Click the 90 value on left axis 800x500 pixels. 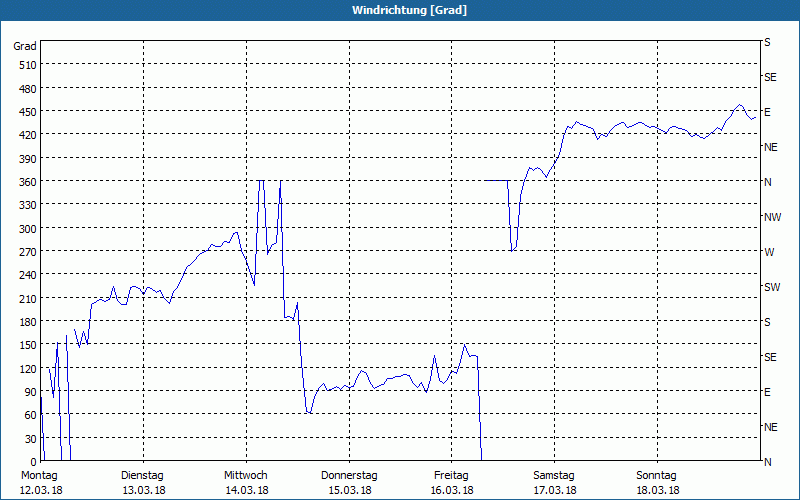[x=31, y=392]
